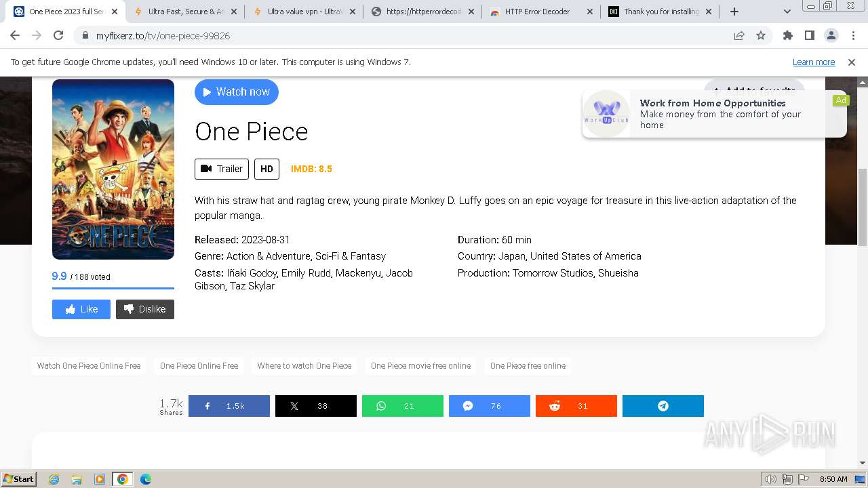Open a new browser tab
Viewport: 868px width, 488px height.
pyautogui.click(x=734, y=12)
